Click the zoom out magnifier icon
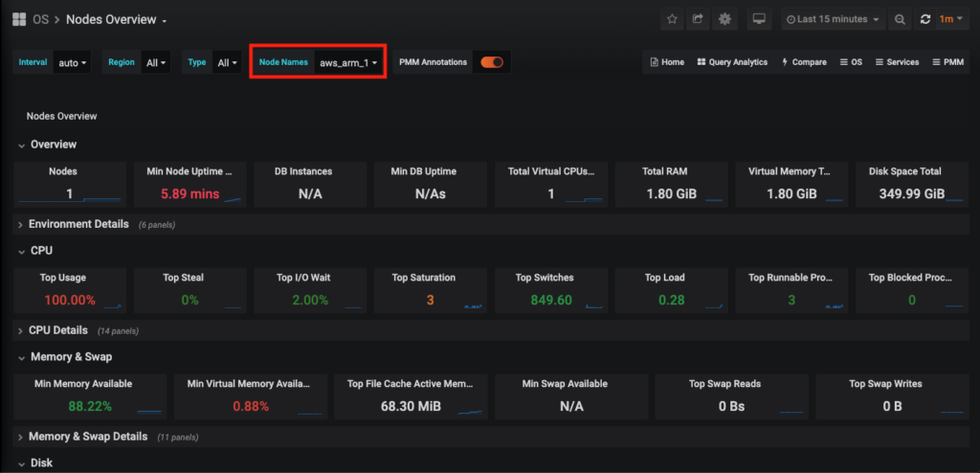 900,19
